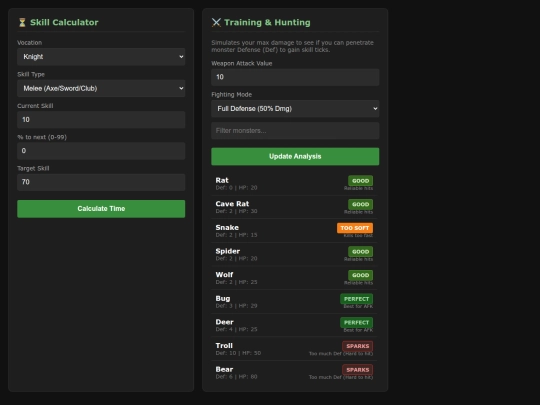Click the PERFECT badge on the Bug row
Image resolution: width=540 pixels, height=405 pixels.
click(356, 299)
